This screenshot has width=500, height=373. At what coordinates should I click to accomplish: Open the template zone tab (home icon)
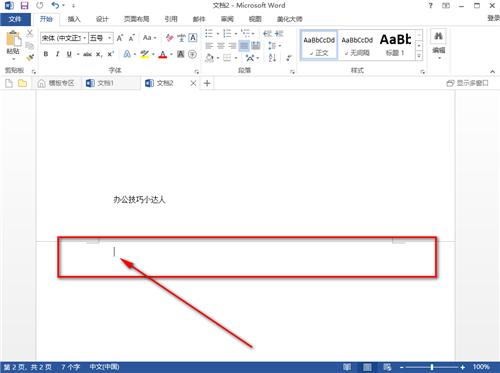56,83
